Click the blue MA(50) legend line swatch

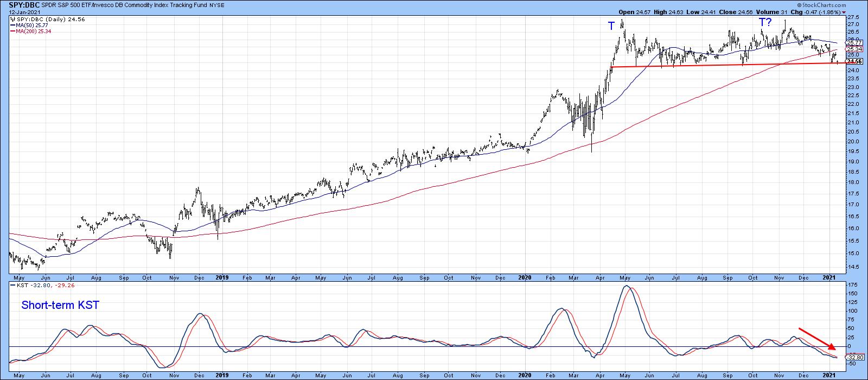click(12, 26)
